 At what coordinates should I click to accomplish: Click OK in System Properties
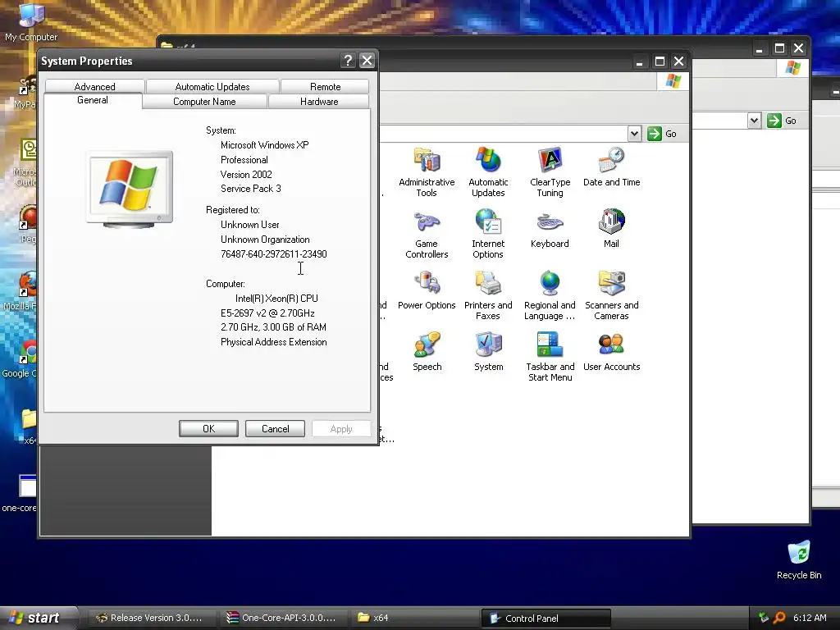pyautogui.click(x=208, y=428)
